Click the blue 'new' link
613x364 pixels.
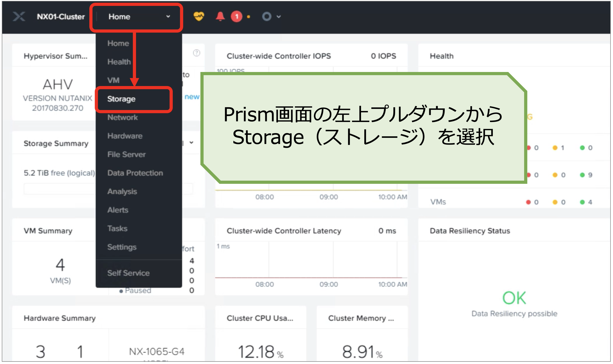point(192,97)
